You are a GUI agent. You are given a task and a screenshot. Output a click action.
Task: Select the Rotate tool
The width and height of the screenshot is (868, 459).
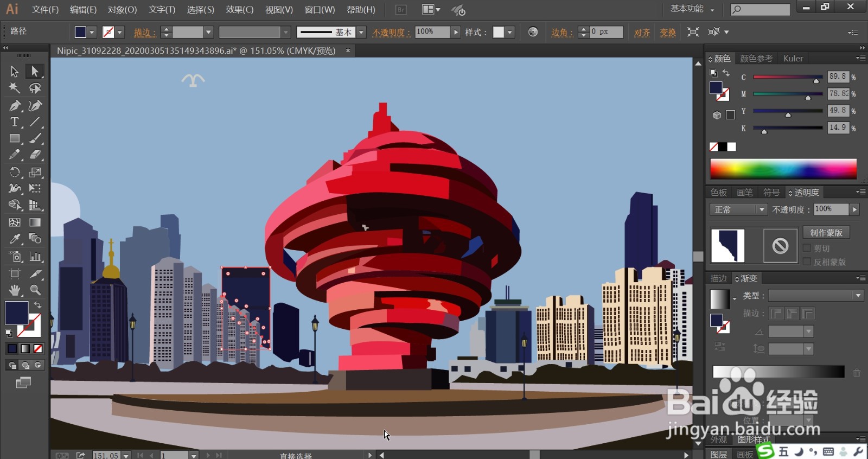(x=15, y=172)
